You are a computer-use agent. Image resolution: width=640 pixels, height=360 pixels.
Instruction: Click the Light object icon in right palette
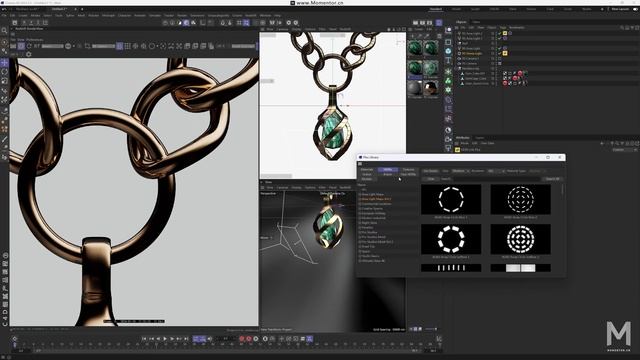[x=448, y=149]
